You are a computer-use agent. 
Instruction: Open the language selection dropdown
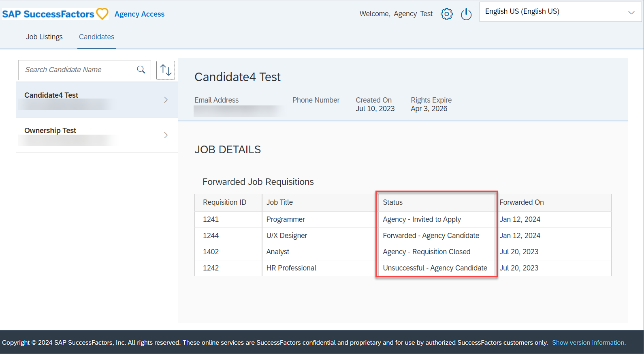561,12
